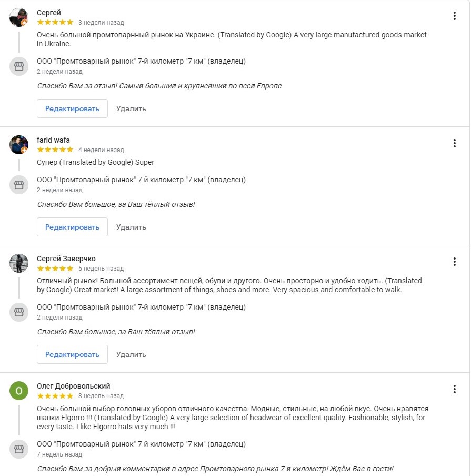Open options menu for Олег Добровольский's review
This screenshot has height=476, width=471.
tap(455, 389)
